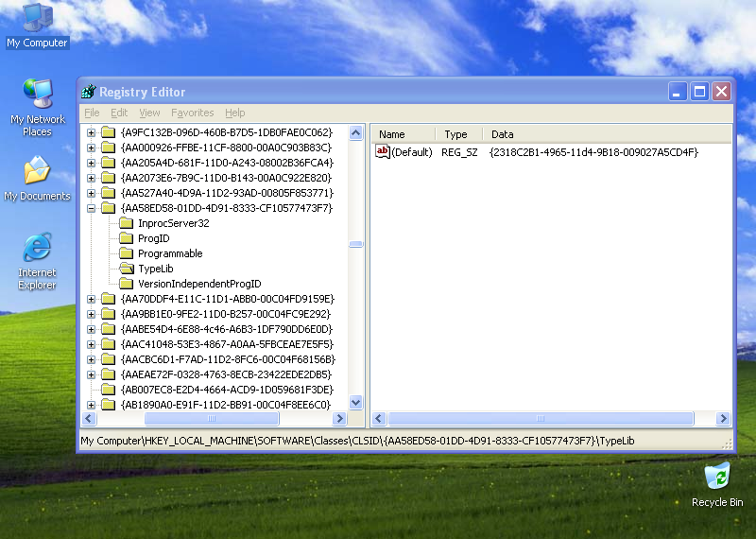Expand the {A9FC132B-096D-460B-B7D5-1DB0FAE0C062} key
Screen dimensions: 756x539
click(91, 132)
